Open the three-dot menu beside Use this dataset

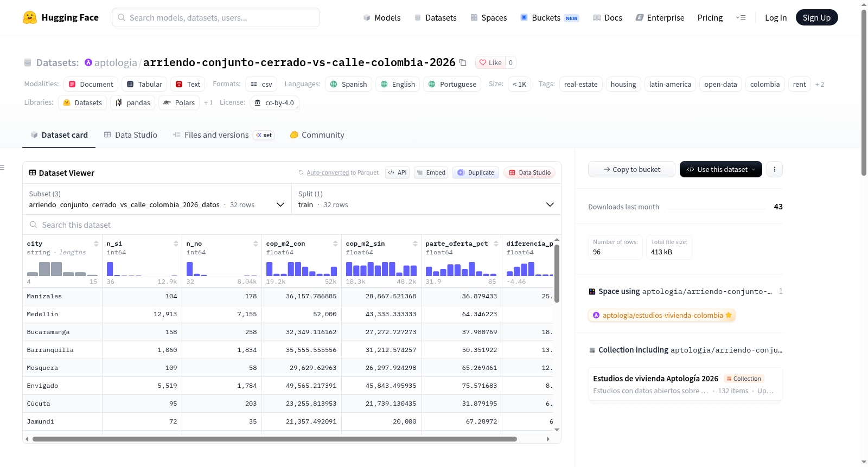pyautogui.click(x=775, y=169)
